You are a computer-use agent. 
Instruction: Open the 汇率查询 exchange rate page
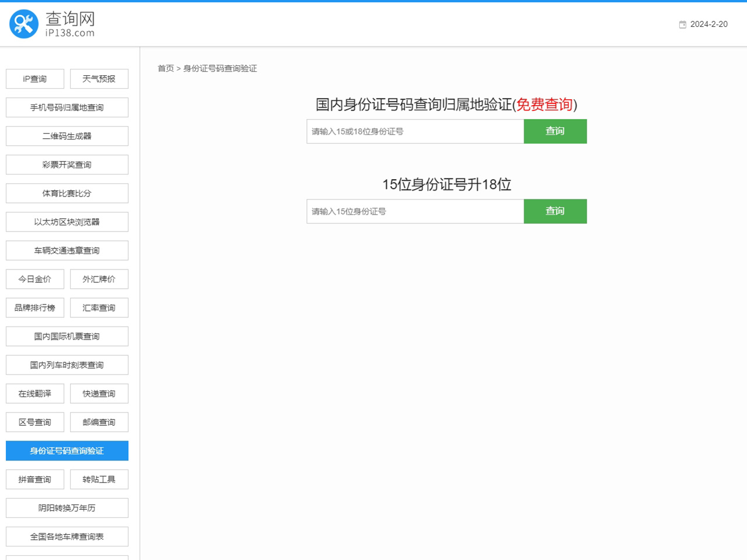99,307
